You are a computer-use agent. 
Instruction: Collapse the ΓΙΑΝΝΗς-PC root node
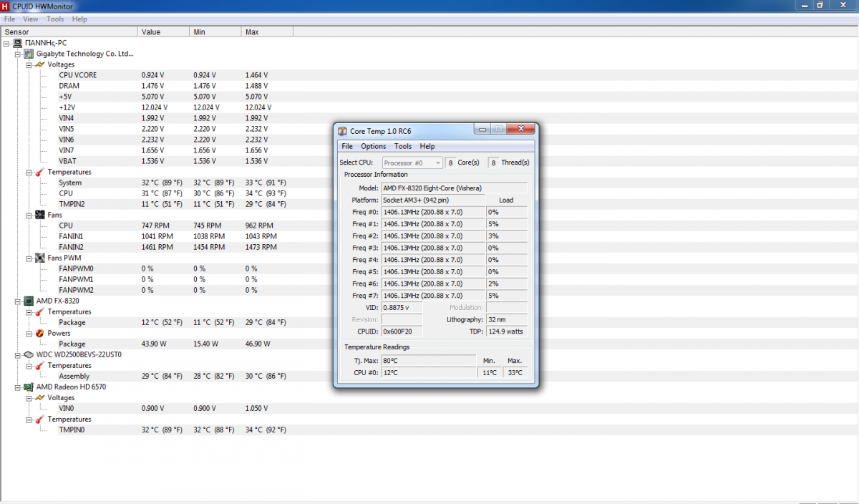click(x=6, y=43)
